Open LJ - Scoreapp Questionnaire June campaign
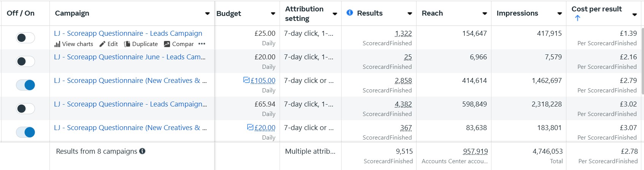Image resolution: width=644 pixels, height=170 pixels. coord(130,57)
